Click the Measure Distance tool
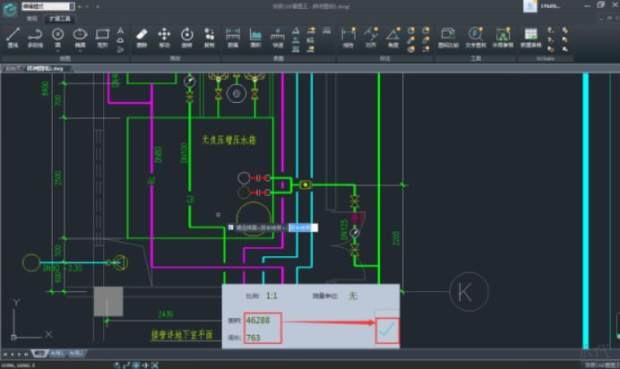Image resolution: width=620 pixels, height=369 pixels. pos(233,38)
